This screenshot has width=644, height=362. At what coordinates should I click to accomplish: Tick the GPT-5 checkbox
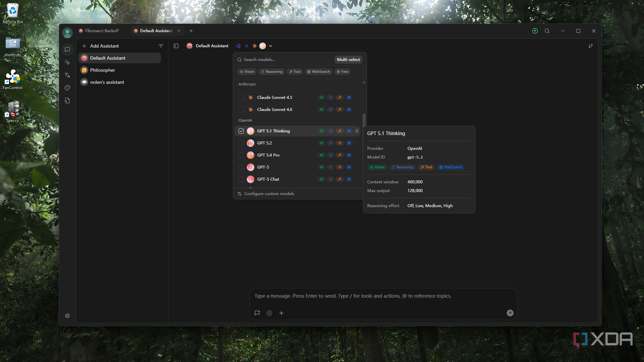(x=241, y=167)
